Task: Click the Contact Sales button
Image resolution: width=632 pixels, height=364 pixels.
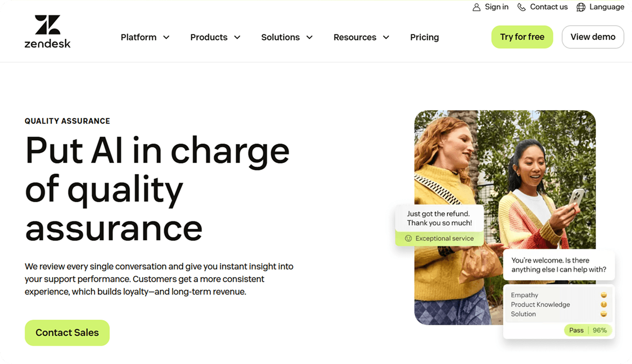Action: 67,333
